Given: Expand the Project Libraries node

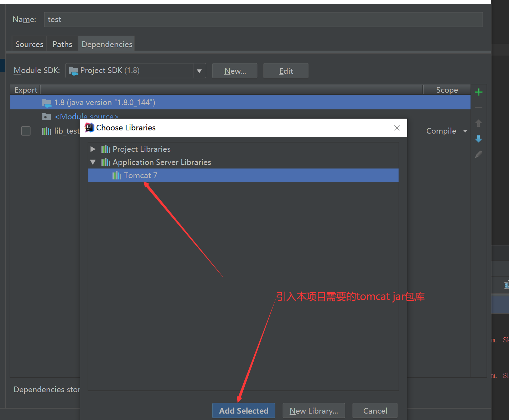Looking at the screenshot, I should click(x=93, y=149).
